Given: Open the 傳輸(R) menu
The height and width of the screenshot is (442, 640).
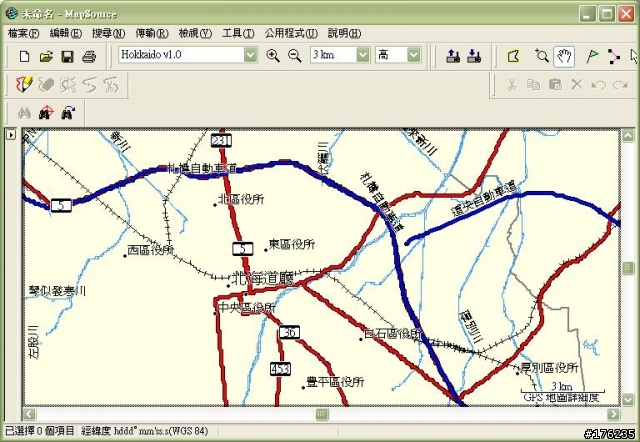Looking at the screenshot, I should [x=152, y=33].
